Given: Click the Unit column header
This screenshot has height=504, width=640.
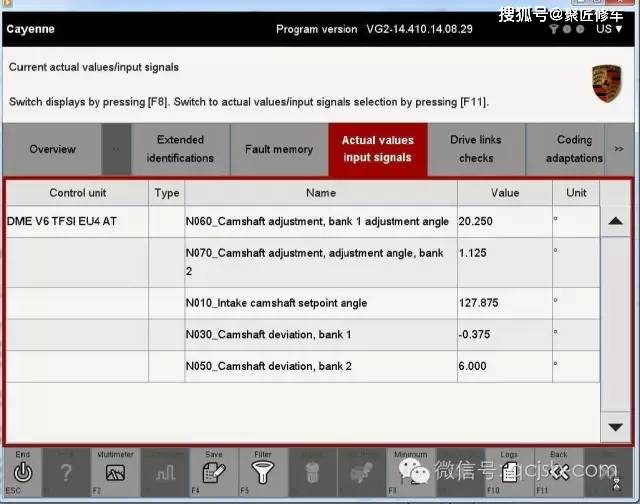Looking at the screenshot, I should (x=576, y=193).
